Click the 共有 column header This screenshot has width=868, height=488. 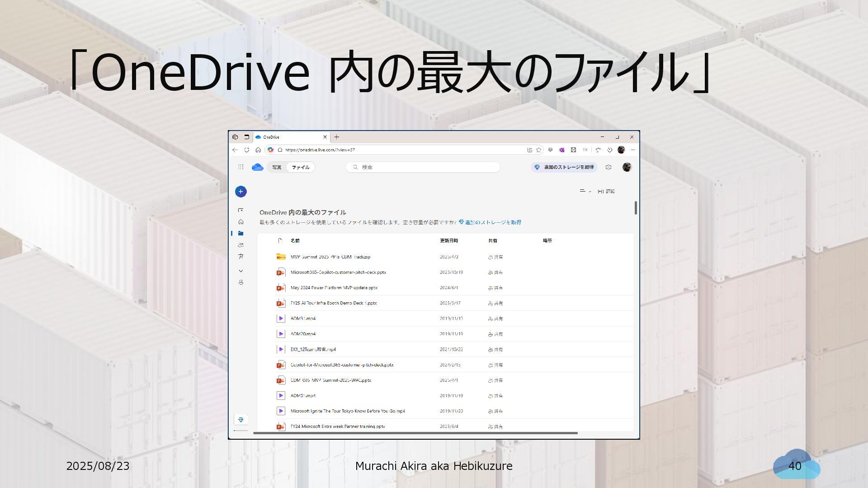493,241
